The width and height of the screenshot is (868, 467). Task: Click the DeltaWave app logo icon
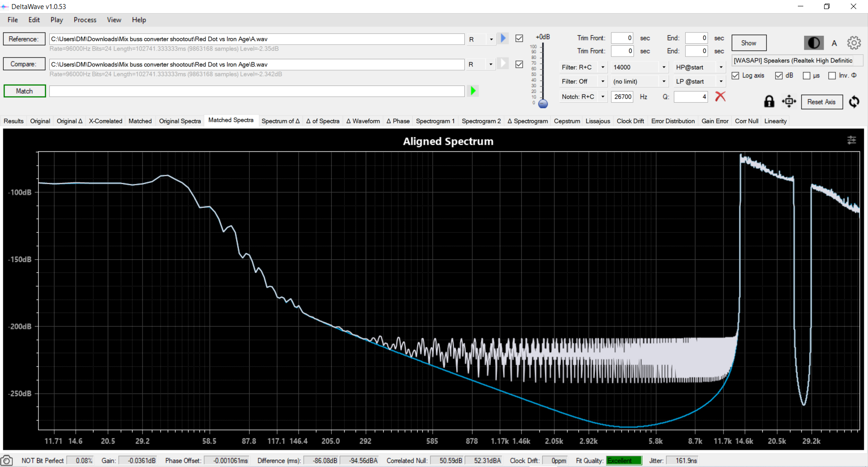(5, 7)
